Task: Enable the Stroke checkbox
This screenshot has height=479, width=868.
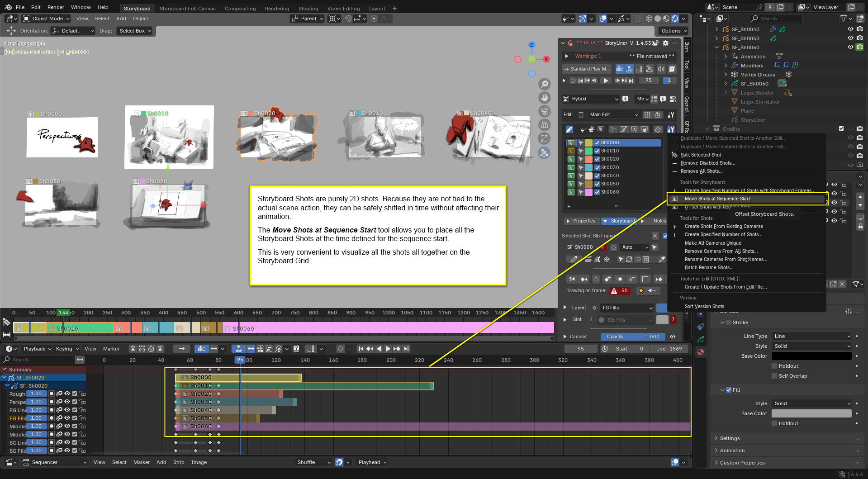Action: pos(729,322)
